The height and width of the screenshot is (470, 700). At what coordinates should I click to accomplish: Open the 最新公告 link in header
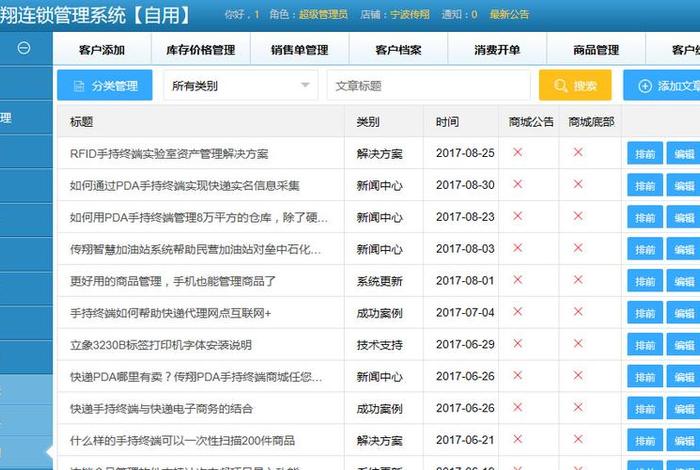tap(509, 15)
